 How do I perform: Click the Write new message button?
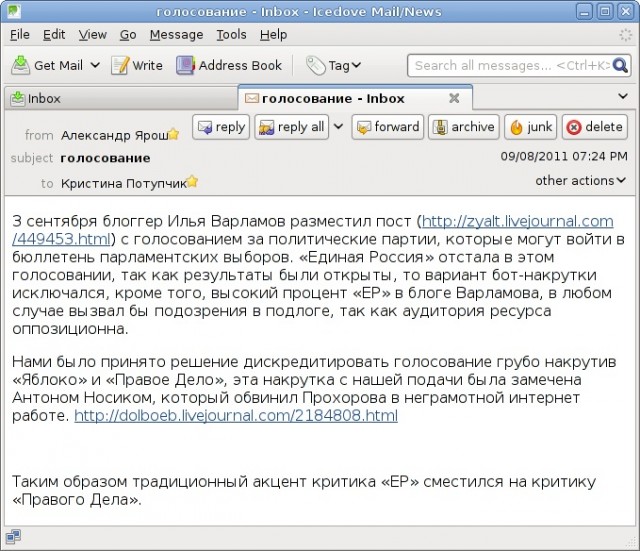[x=137, y=65]
